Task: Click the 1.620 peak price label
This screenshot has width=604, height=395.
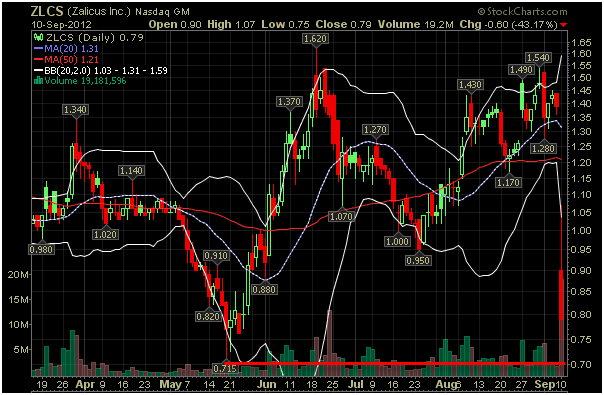Action: [315, 39]
